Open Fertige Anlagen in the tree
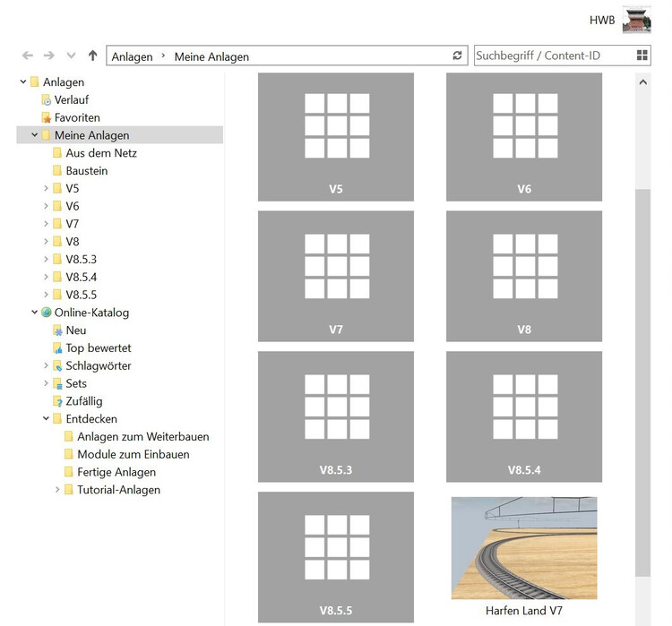 tap(116, 472)
